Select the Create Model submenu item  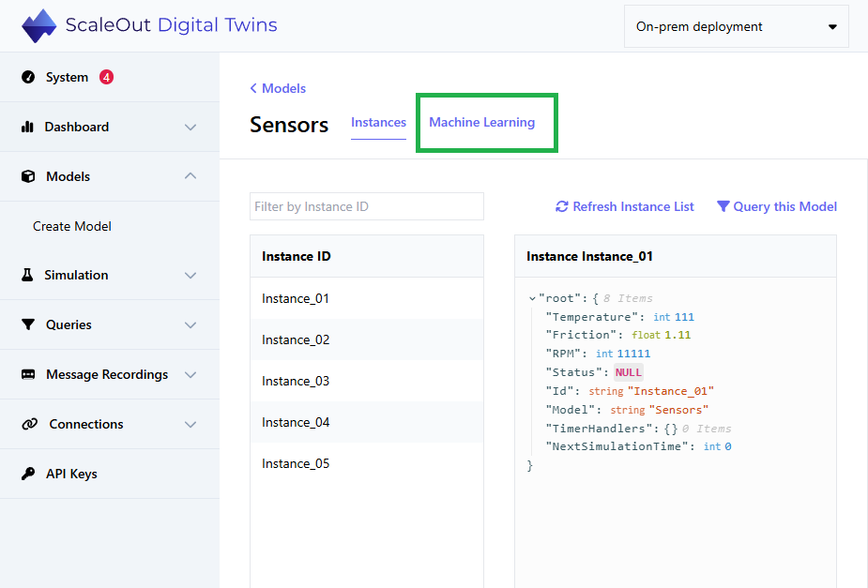pos(72,226)
